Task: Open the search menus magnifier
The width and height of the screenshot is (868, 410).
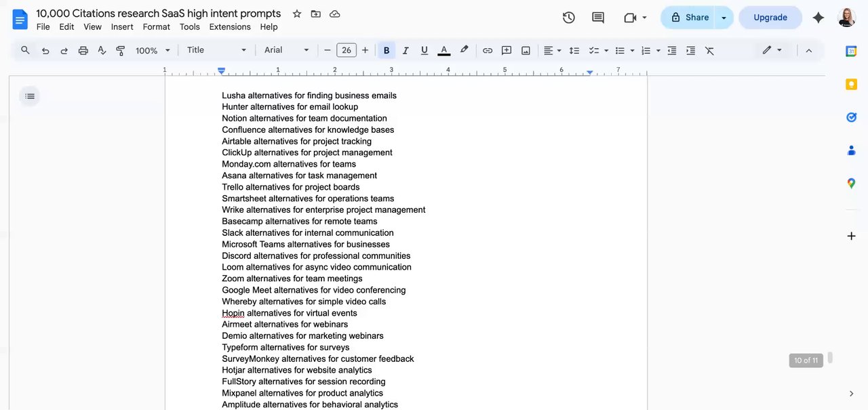Action: [x=25, y=50]
